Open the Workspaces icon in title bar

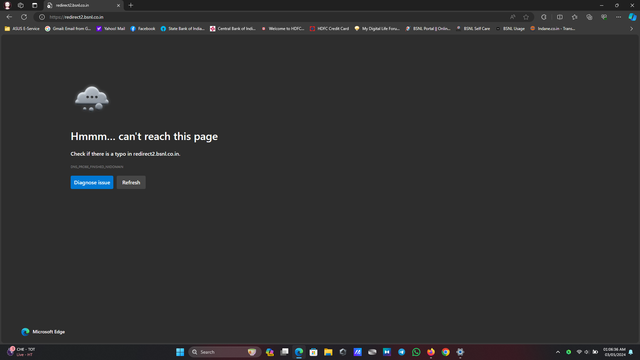[x=21, y=5]
